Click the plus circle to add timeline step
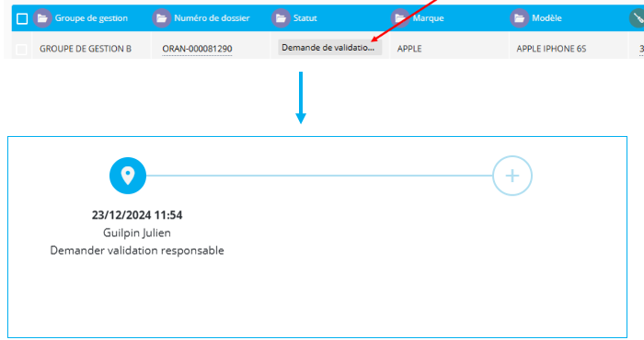The width and height of the screenshot is (644, 340). click(512, 176)
